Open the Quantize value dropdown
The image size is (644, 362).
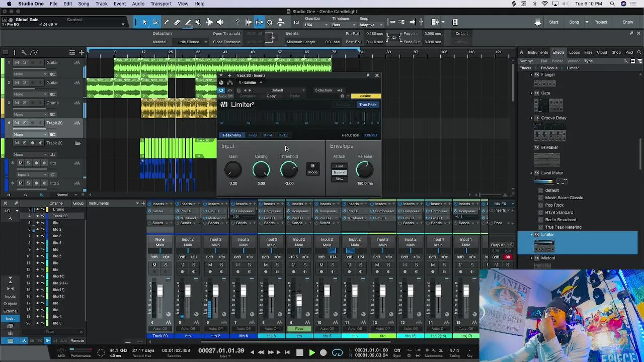pyautogui.click(x=317, y=25)
